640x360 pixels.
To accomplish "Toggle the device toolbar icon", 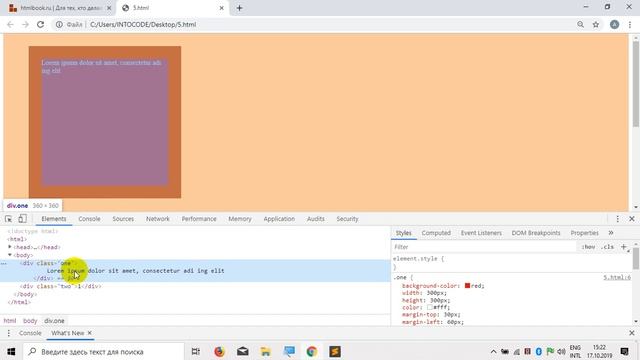I will click(22, 219).
